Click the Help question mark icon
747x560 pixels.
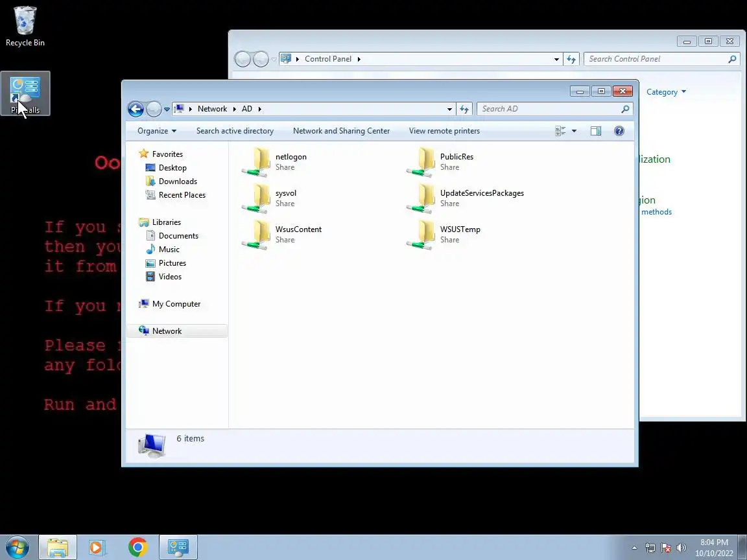tap(619, 131)
